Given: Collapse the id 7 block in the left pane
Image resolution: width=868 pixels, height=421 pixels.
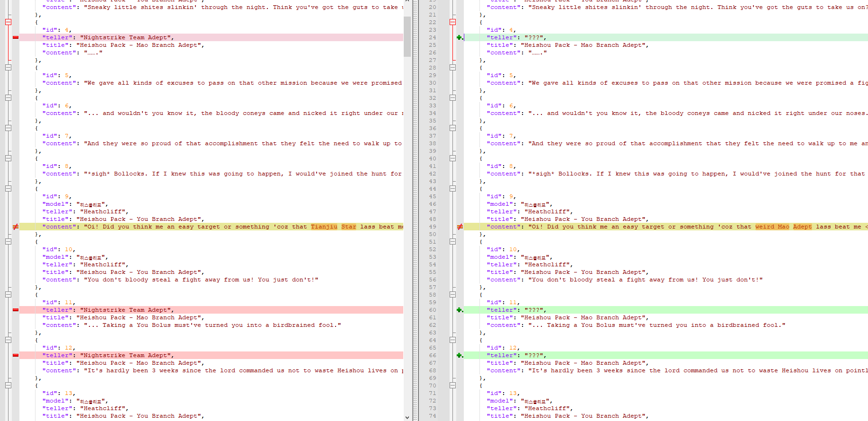Looking at the screenshot, I should coord(8,128).
